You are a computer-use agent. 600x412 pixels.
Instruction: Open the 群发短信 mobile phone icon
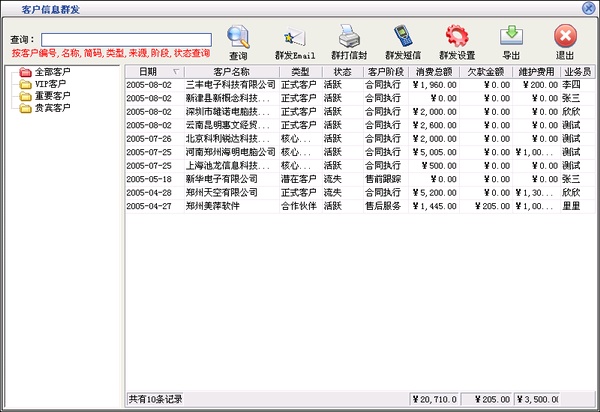point(402,38)
